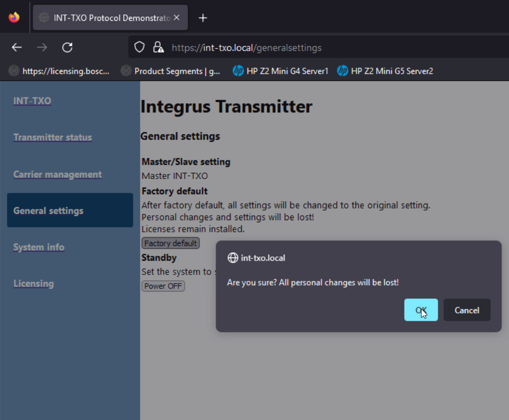Reload the page with refresh icon
The width and height of the screenshot is (509, 420).
tap(67, 47)
